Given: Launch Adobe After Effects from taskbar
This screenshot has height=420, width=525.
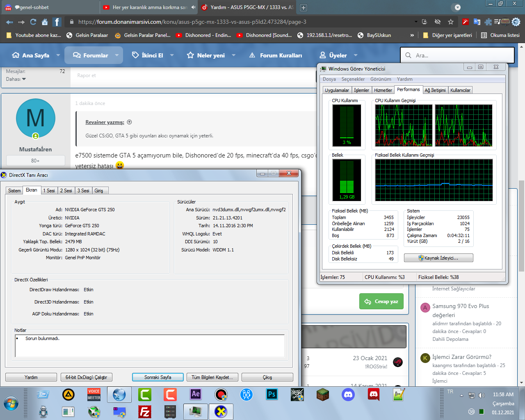Looking at the screenshot, I should [x=196, y=395].
